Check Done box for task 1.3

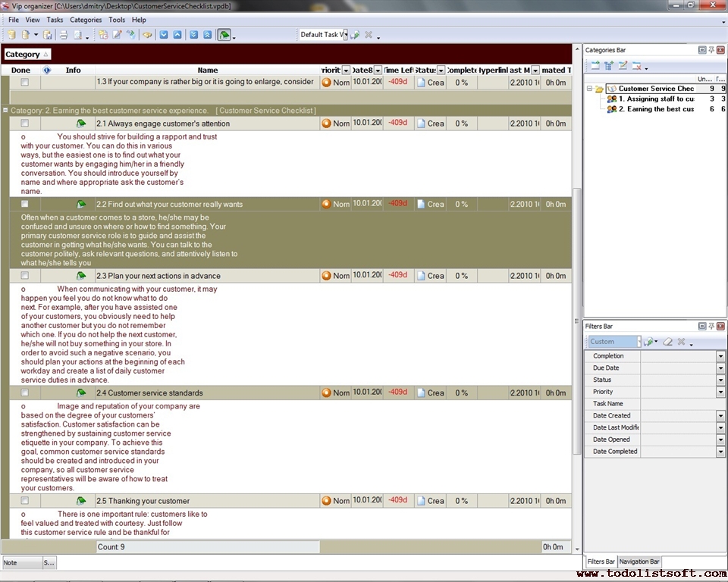point(24,82)
